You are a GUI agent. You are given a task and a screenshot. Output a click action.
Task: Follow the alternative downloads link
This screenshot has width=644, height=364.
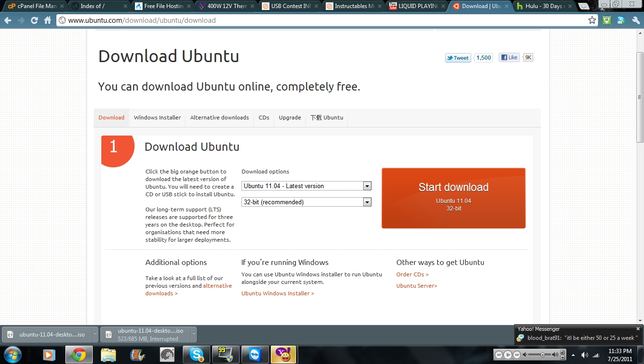coord(188,290)
